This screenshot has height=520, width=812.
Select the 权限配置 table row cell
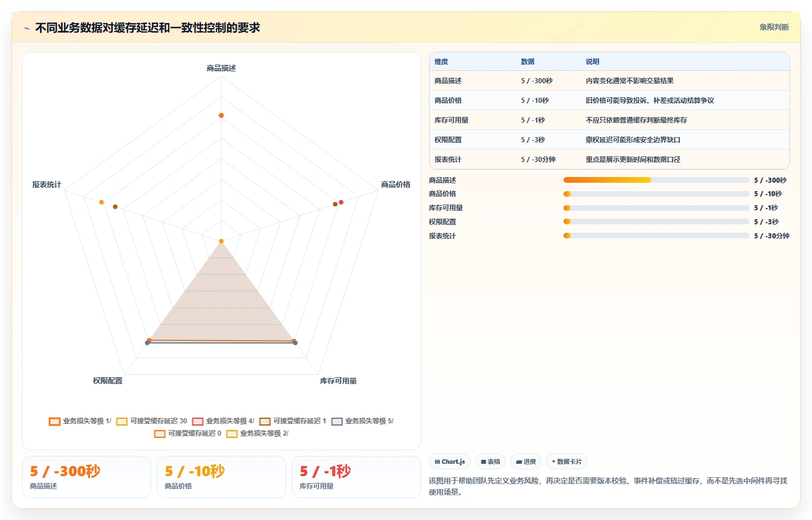[448, 140]
